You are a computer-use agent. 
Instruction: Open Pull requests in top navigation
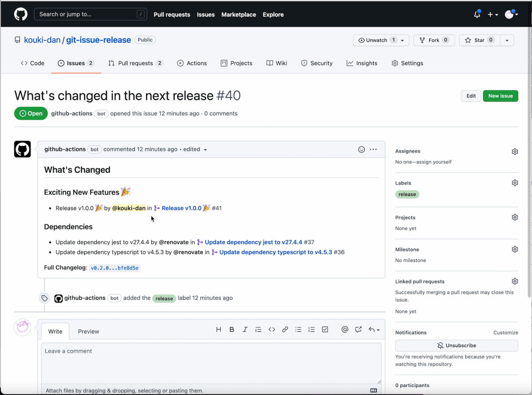[172, 15]
